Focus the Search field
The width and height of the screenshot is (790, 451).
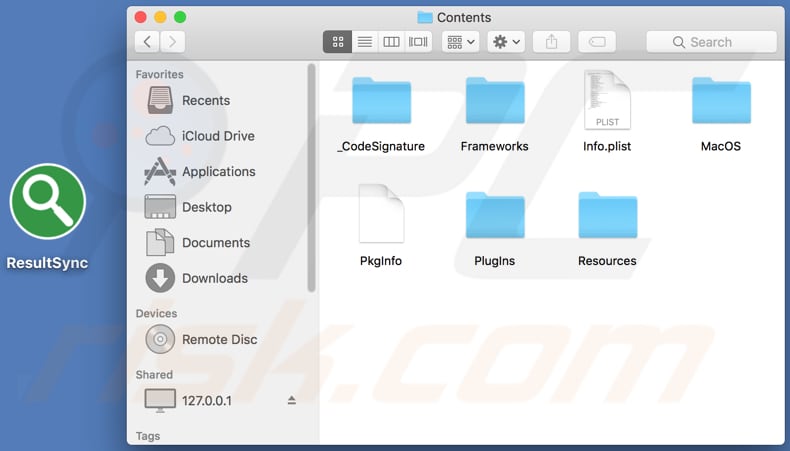[711, 42]
